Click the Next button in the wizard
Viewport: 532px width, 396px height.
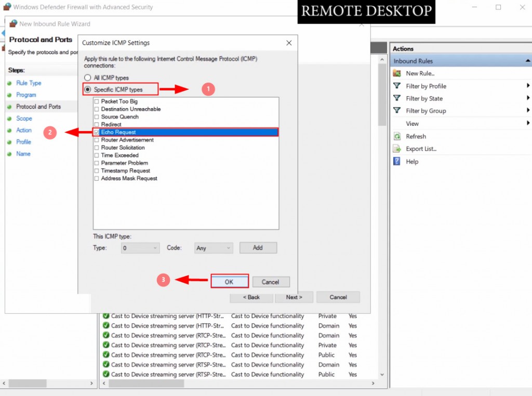[294, 297]
